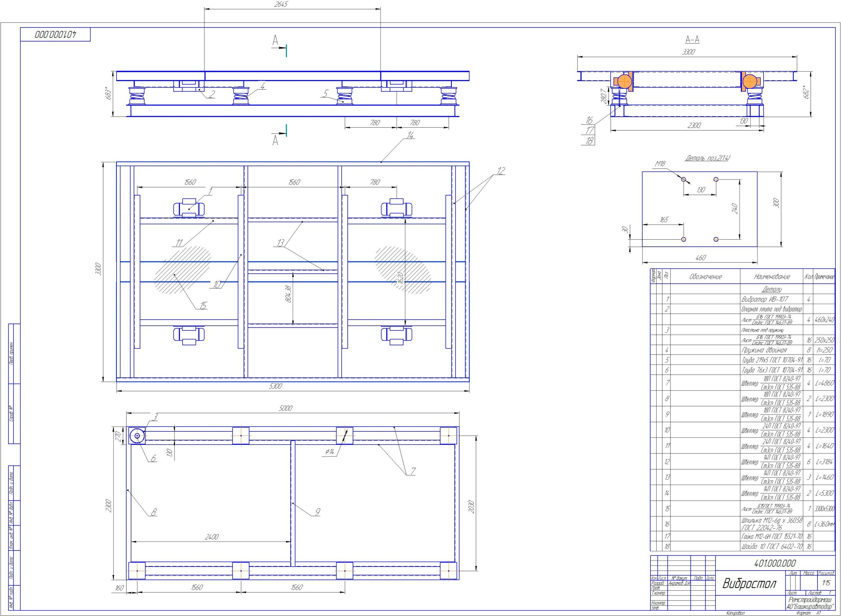Click 'Труба 76х3 ГОСТ 10704-91' entry
The height and width of the screenshot is (616, 841).
pyautogui.click(x=772, y=370)
